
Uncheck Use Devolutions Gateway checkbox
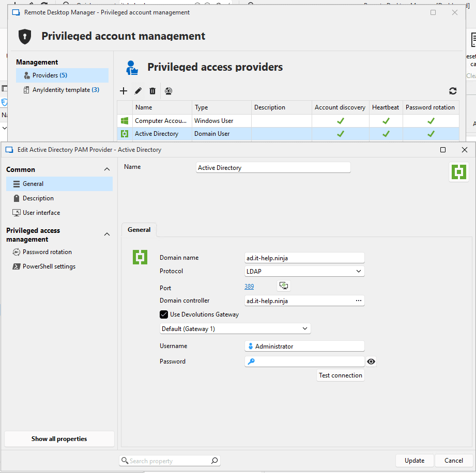(164, 314)
